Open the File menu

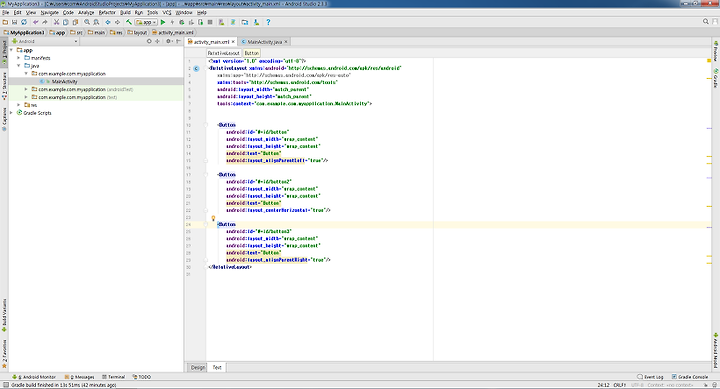point(6,12)
